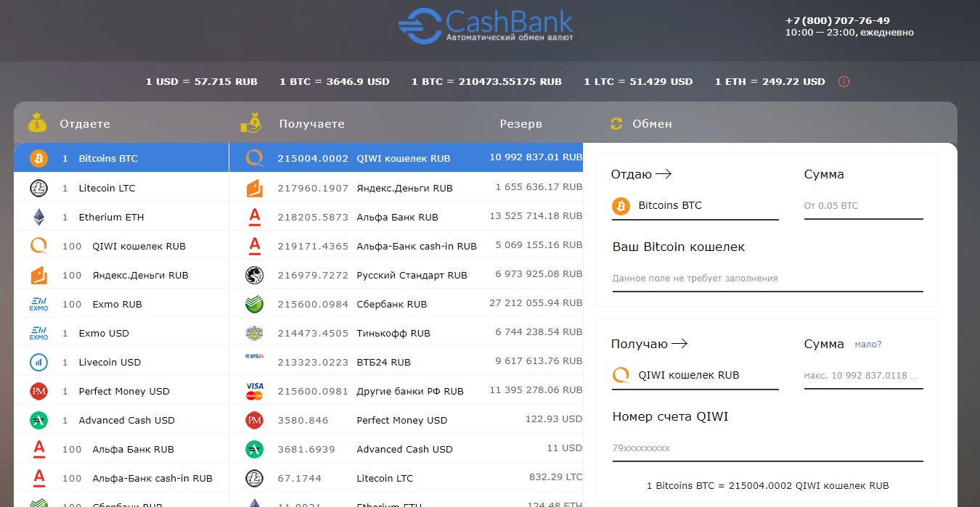Viewport: 980px width, 507px height.
Task: Choose Альфа Банк RUB to receive
Action: click(x=406, y=217)
